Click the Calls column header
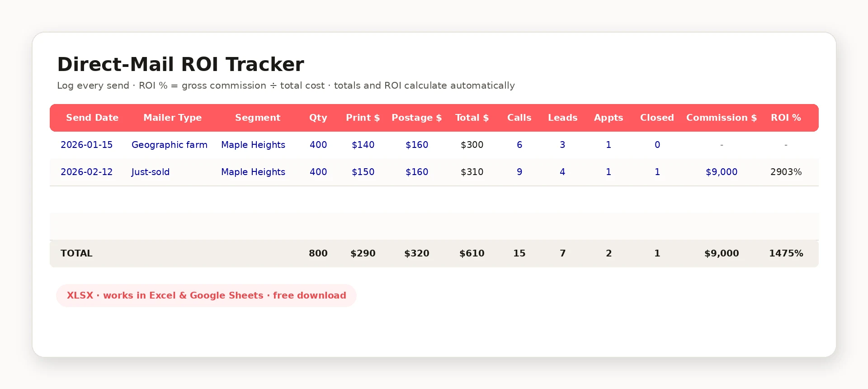This screenshot has width=868, height=389. point(519,118)
